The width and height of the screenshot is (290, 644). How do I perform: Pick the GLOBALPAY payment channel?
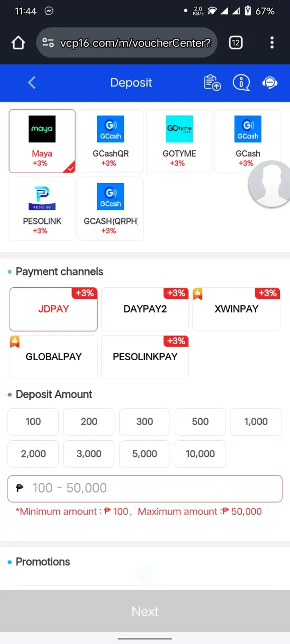click(53, 357)
